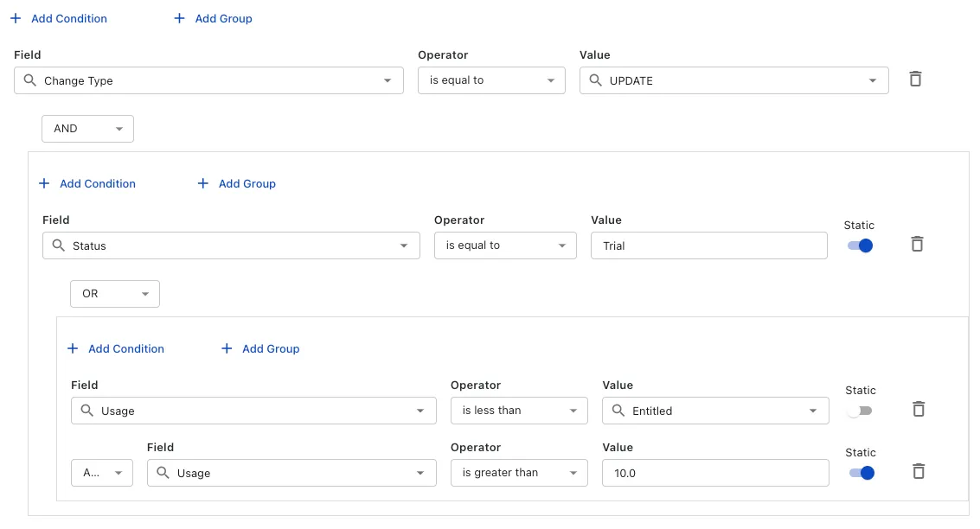This screenshot has width=980, height=529.
Task: Change the OR logical operator dropdown
Action: [x=115, y=294]
